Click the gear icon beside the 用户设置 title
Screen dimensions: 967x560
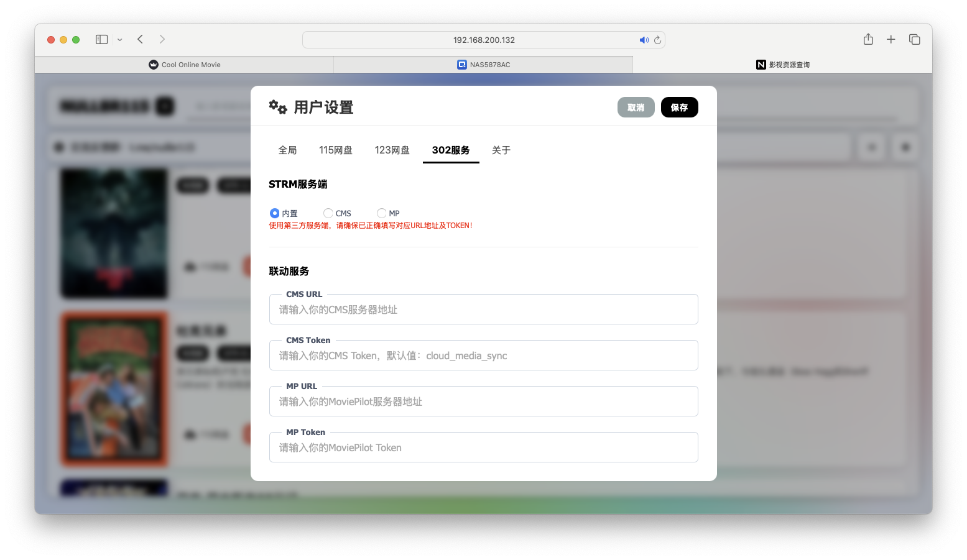[x=278, y=107]
